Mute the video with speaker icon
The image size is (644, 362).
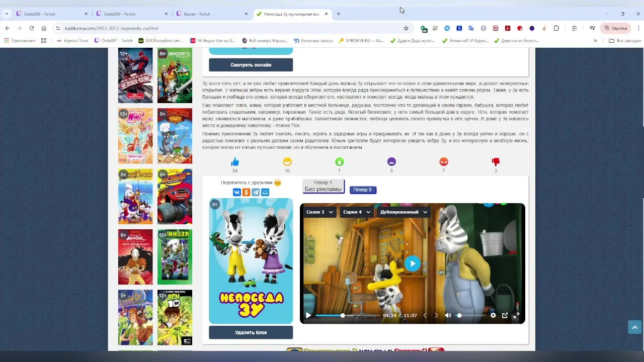coord(448,316)
